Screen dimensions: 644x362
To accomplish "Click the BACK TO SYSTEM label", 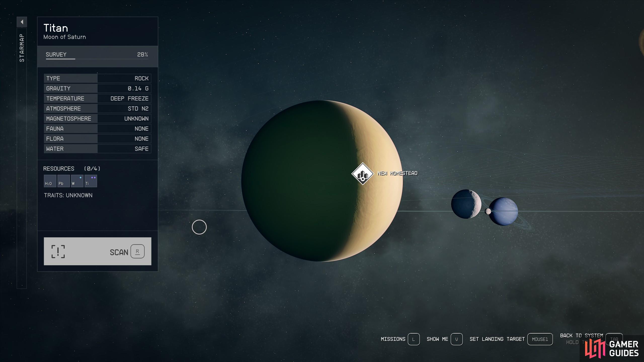I will (x=582, y=336).
